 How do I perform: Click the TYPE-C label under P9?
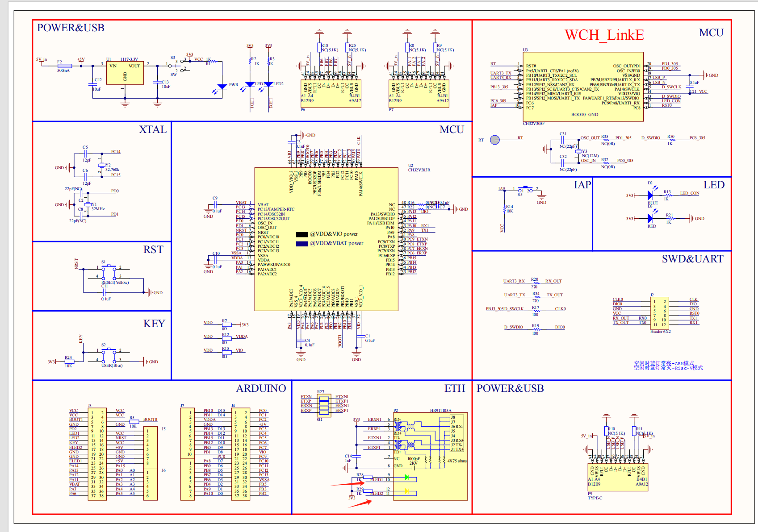point(595,498)
